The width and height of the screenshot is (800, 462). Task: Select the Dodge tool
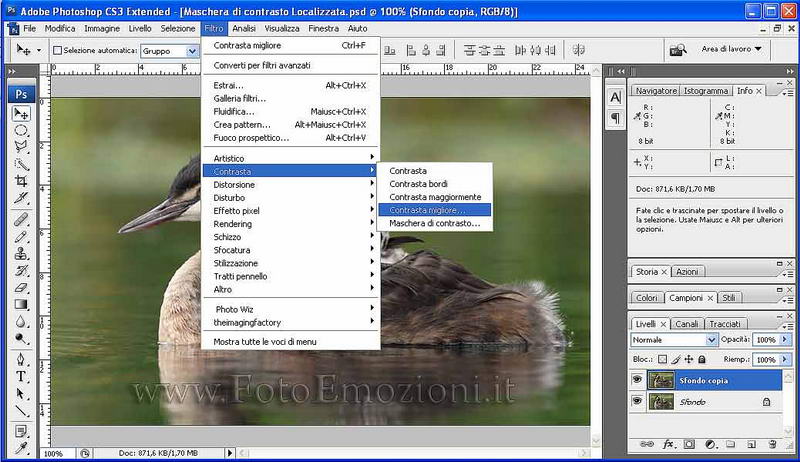[21, 338]
